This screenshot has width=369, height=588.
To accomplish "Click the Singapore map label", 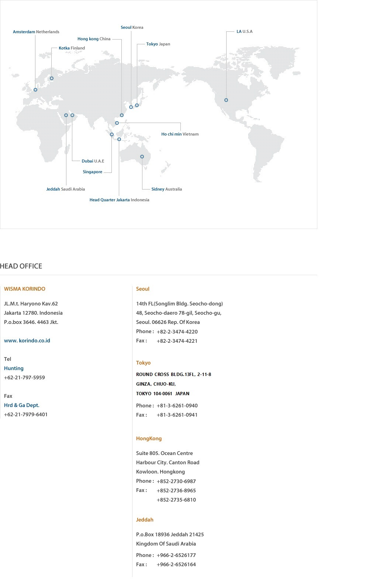I will [x=93, y=172].
